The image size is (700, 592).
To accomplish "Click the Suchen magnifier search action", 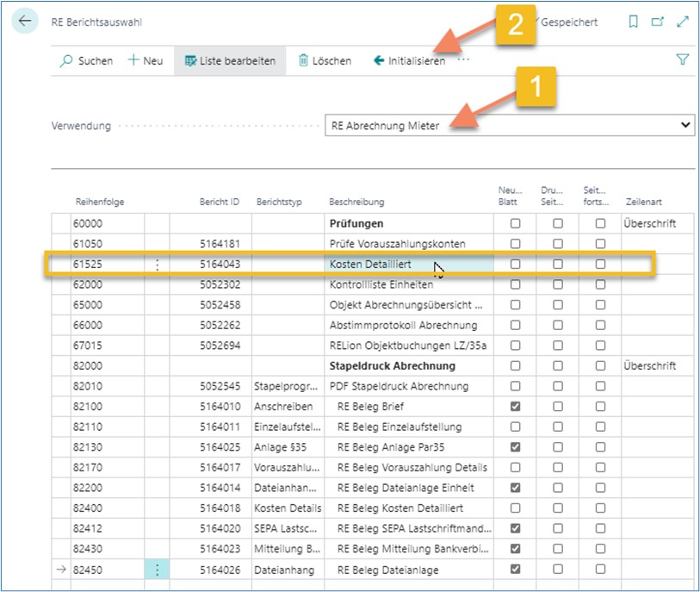I will pyautogui.click(x=86, y=61).
